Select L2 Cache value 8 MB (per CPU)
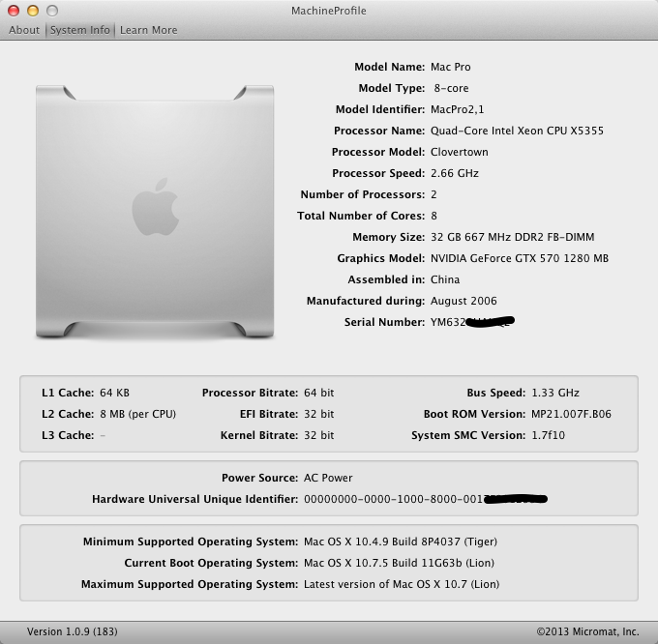The width and height of the screenshot is (658, 644). point(138,414)
